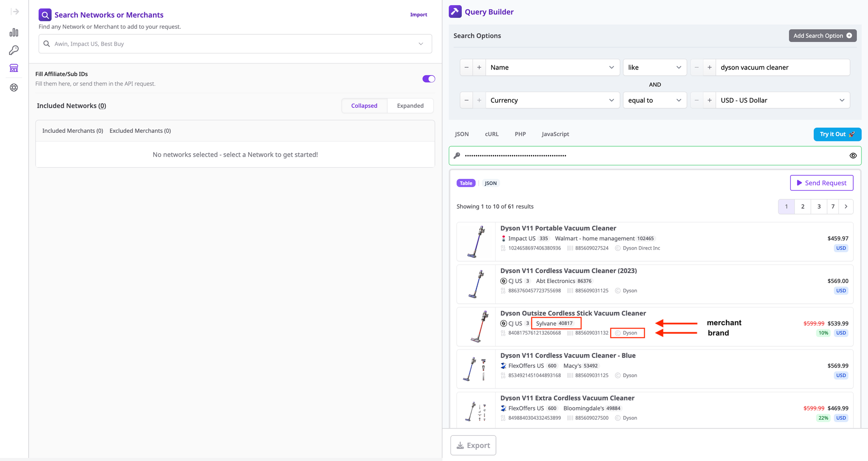Reveal the API key with eye icon
Viewport: 868px width, 461px height.
853,155
